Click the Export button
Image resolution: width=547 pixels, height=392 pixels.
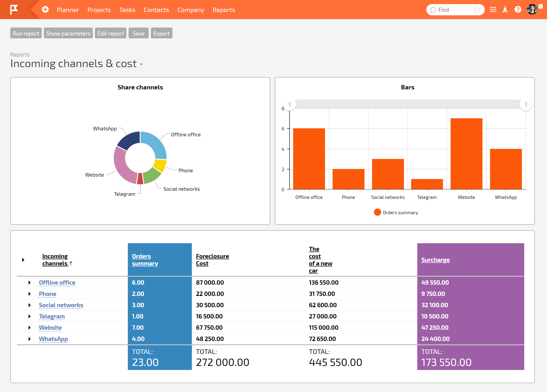[x=161, y=33]
